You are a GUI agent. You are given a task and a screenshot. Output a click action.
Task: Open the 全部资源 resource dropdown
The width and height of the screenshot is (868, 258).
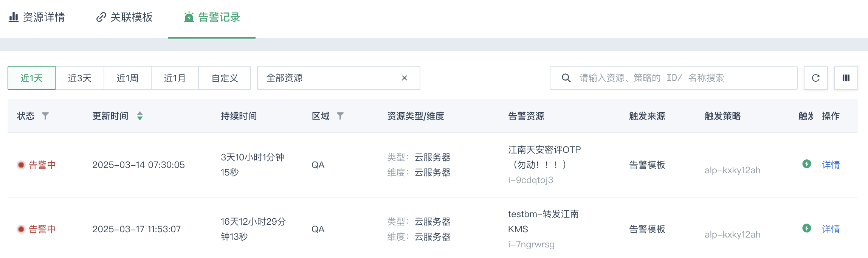click(339, 78)
